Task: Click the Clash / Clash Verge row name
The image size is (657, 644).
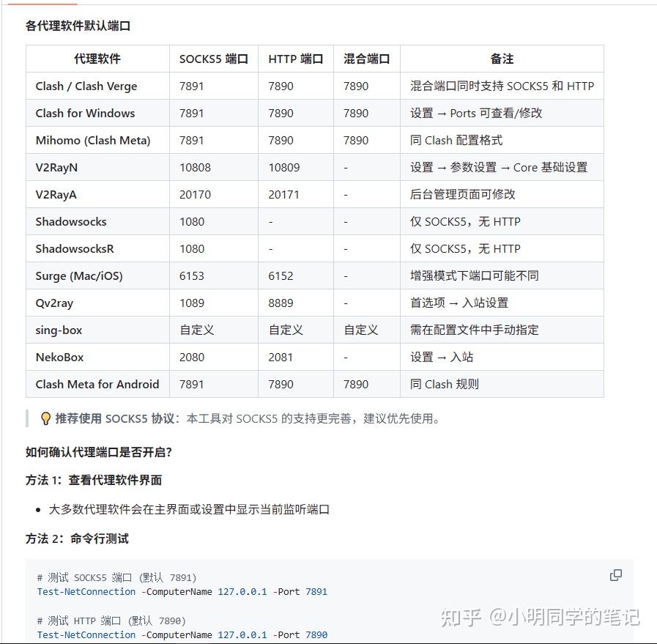Action: (x=86, y=86)
